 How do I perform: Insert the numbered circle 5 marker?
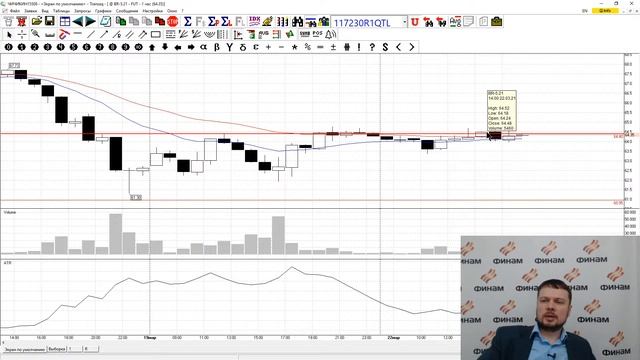(x=73, y=47)
